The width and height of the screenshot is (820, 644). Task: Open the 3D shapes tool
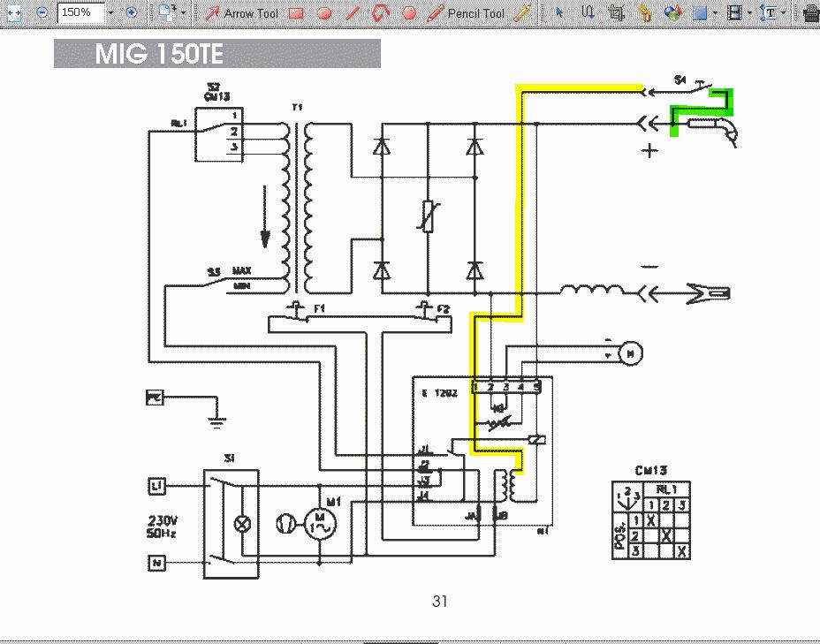[673, 13]
